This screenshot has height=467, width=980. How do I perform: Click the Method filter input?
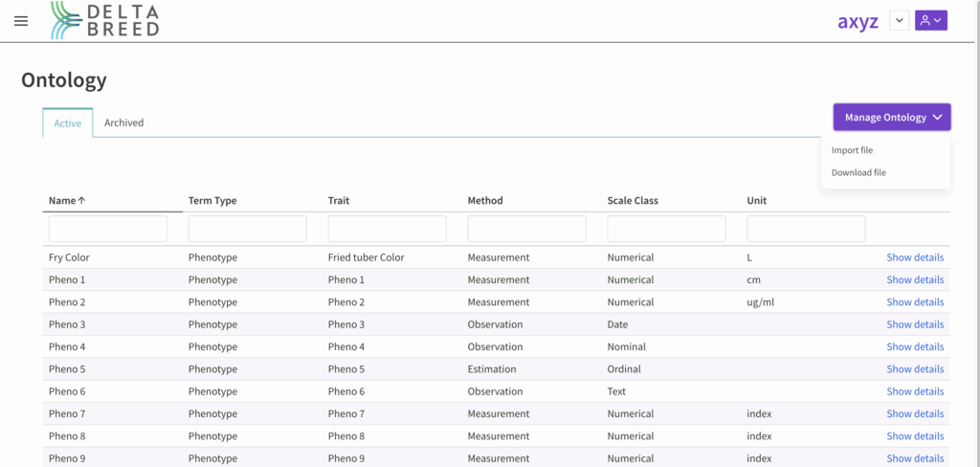coord(526,229)
